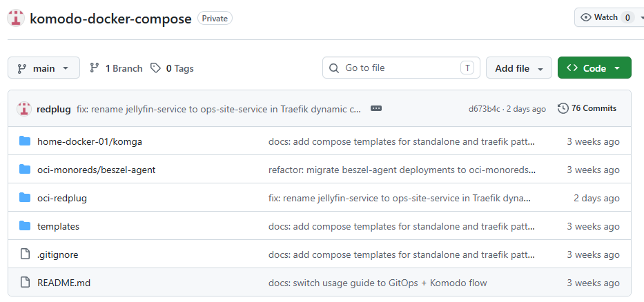Click the folder icon for home-docker-01/komga
Viewport: 644px width, 302px height.
coord(25,141)
